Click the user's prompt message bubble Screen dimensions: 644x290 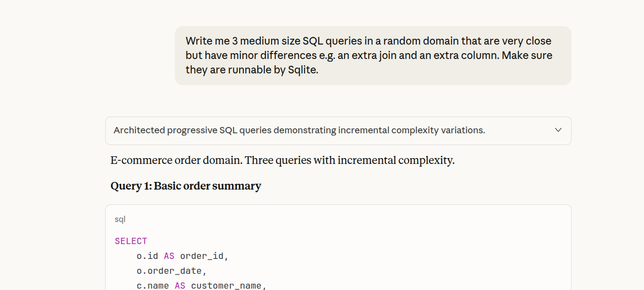point(373,55)
